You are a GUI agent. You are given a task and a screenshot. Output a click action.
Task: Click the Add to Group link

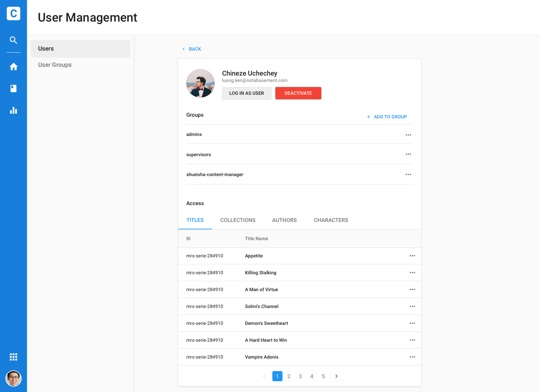pos(387,117)
